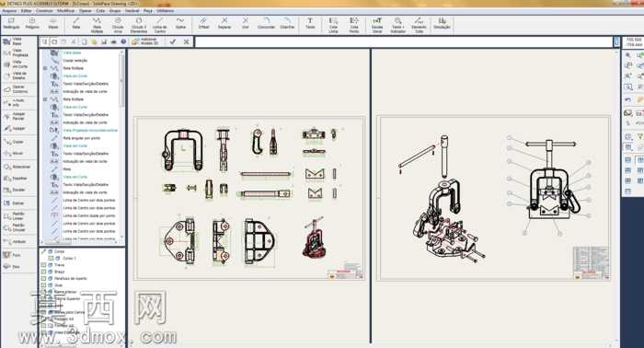
Task: Select the Concordar fillet tool
Action: 266,24
